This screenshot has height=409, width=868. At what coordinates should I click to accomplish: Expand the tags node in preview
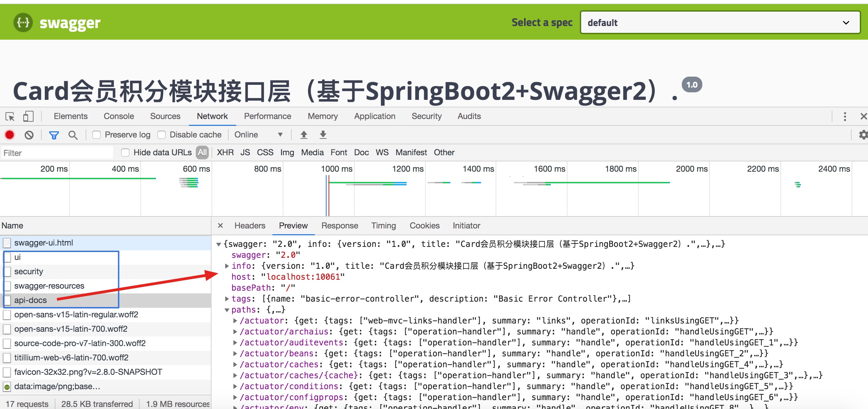point(227,299)
